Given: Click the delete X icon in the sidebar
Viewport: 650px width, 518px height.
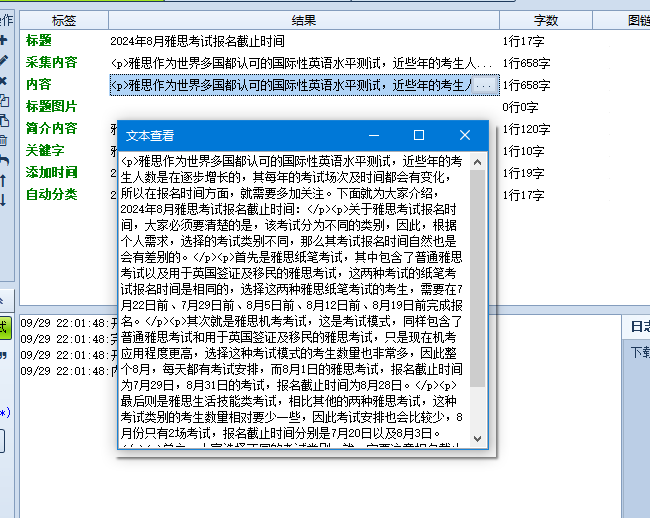Looking at the screenshot, I should [x=3, y=81].
